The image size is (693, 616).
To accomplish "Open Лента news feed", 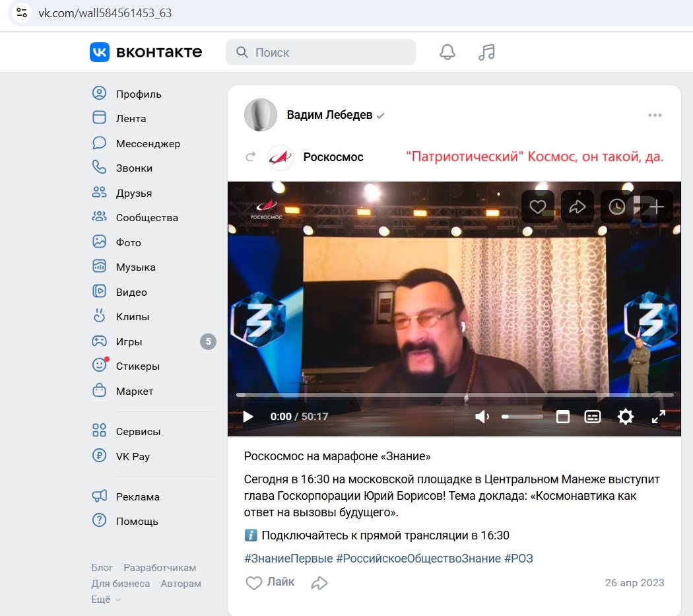I will click(131, 119).
